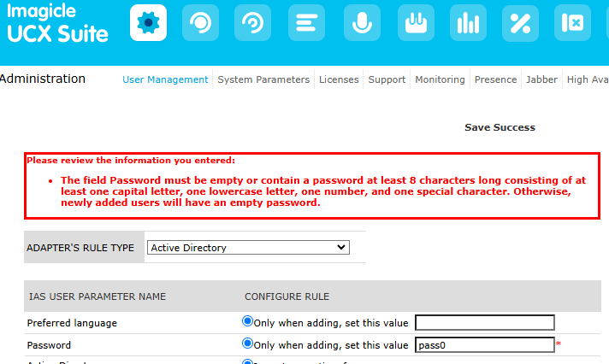Viewport: 609px width, 364px height.
Task: Switch to System Parameters tab
Action: click(x=263, y=79)
